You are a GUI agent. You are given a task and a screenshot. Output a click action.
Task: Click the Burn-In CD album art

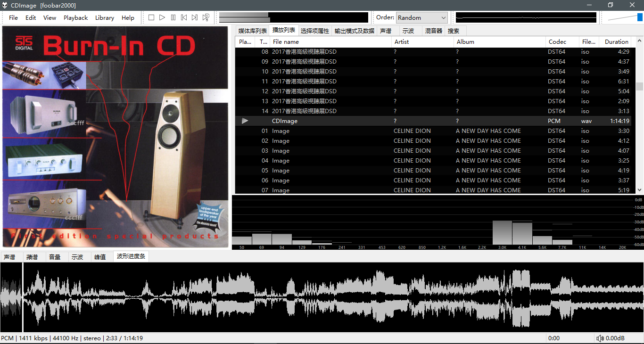[x=116, y=137]
